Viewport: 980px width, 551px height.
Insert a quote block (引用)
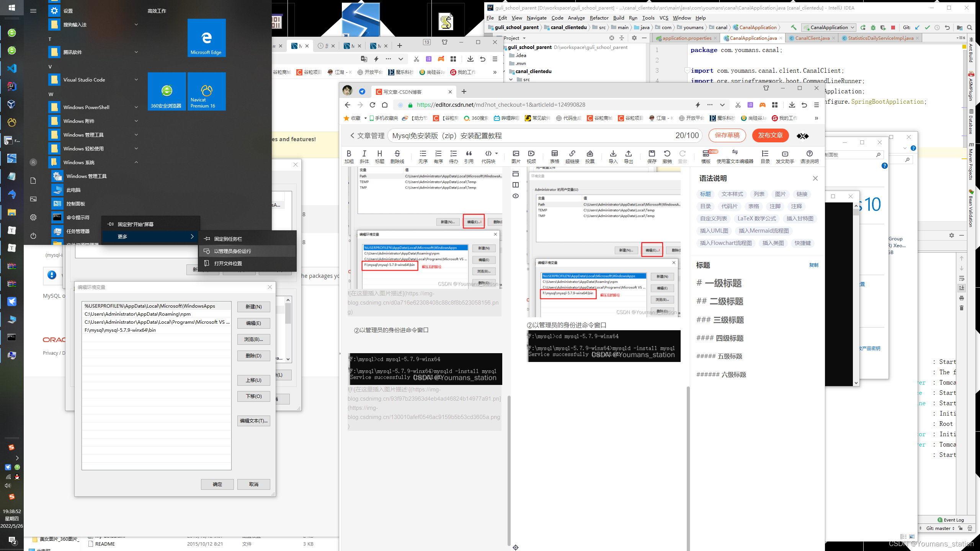(x=469, y=156)
